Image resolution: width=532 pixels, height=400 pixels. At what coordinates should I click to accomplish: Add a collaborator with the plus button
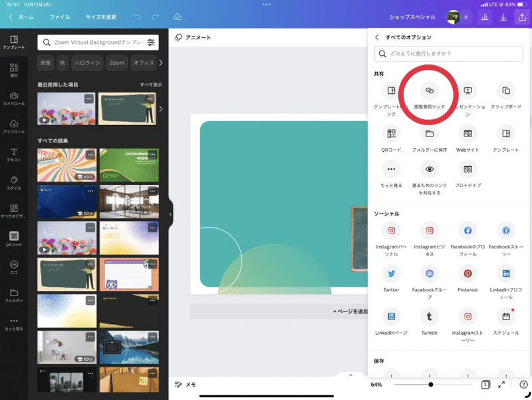pos(466,17)
